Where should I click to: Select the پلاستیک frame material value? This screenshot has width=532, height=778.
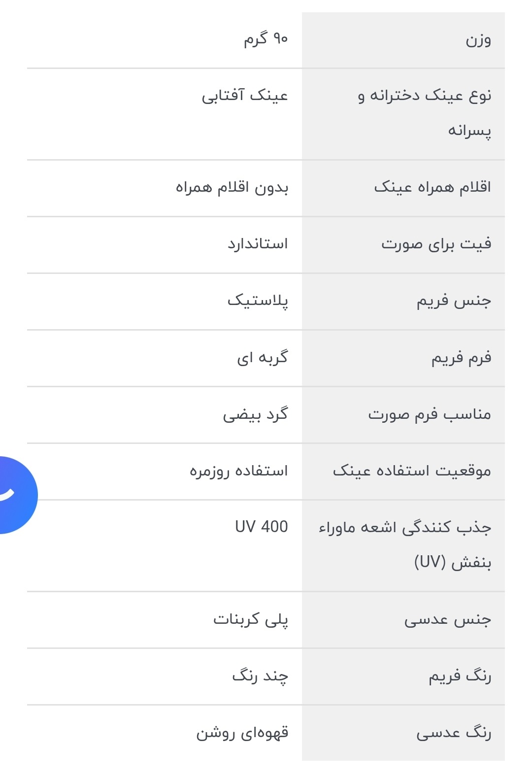tap(258, 301)
